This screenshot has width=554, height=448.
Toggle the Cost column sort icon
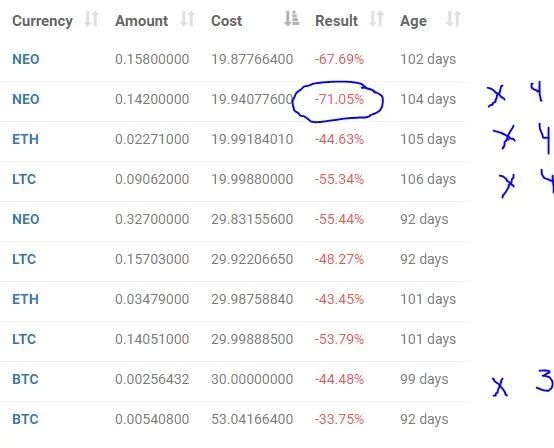[292, 19]
